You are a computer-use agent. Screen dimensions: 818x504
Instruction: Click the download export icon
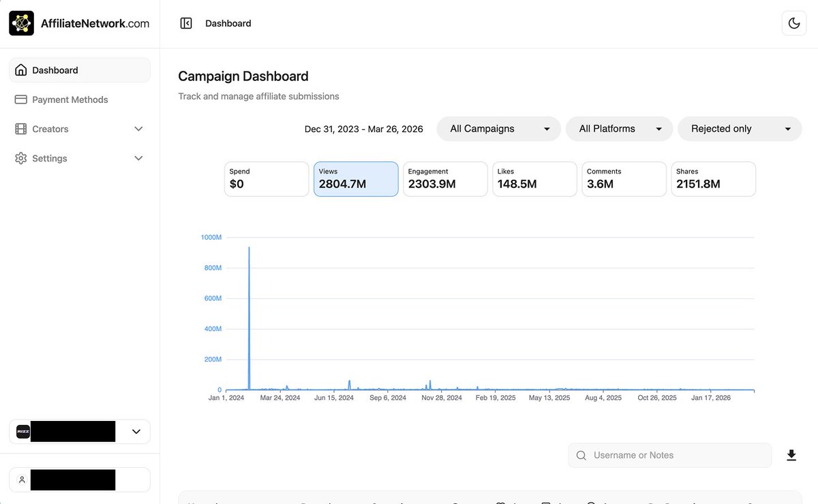point(791,455)
